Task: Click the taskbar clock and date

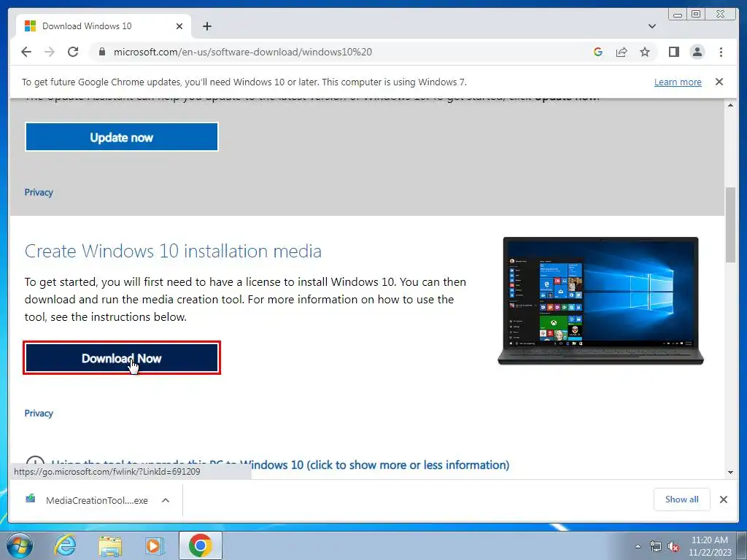Action: click(709, 546)
